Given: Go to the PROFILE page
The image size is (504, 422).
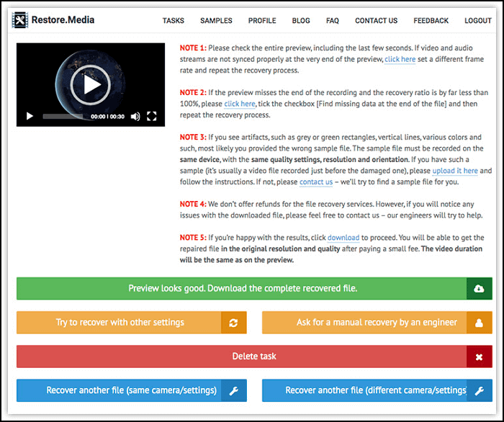Looking at the screenshot, I should 262,21.
